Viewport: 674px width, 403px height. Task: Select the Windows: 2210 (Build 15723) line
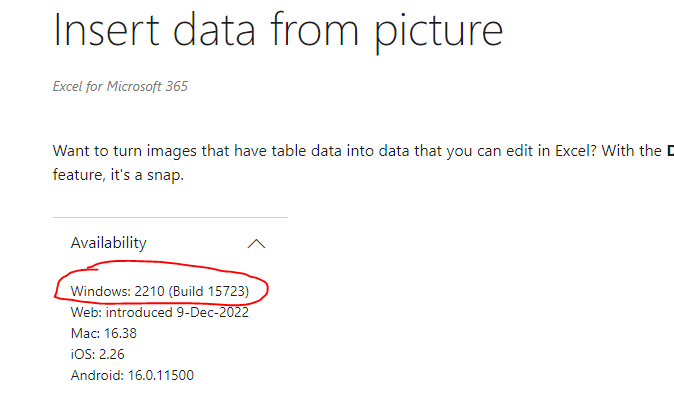click(x=160, y=291)
